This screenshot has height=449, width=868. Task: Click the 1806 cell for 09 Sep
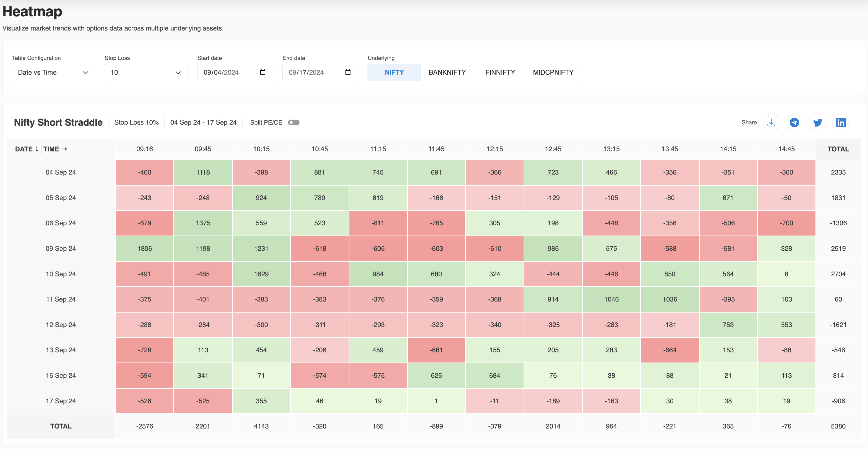pyautogui.click(x=144, y=248)
